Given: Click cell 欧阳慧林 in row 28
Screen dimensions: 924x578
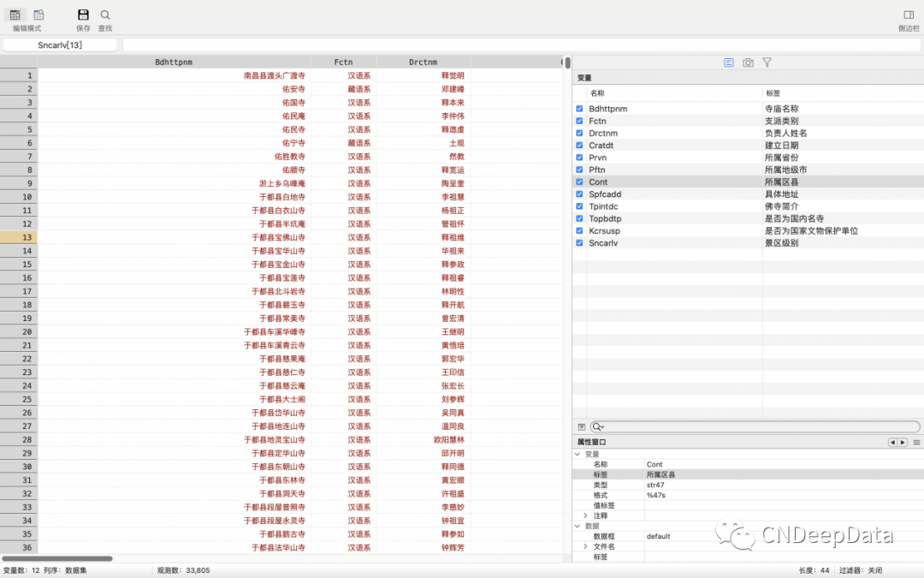Looking at the screenshot, I should pos(449,439).
